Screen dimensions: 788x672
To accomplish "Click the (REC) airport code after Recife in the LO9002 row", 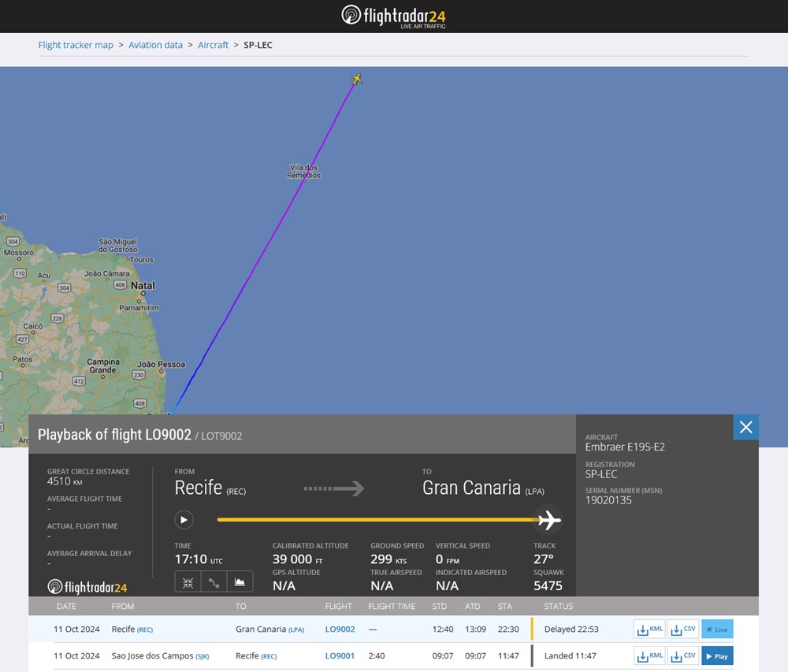I will (x=145, y=629).
